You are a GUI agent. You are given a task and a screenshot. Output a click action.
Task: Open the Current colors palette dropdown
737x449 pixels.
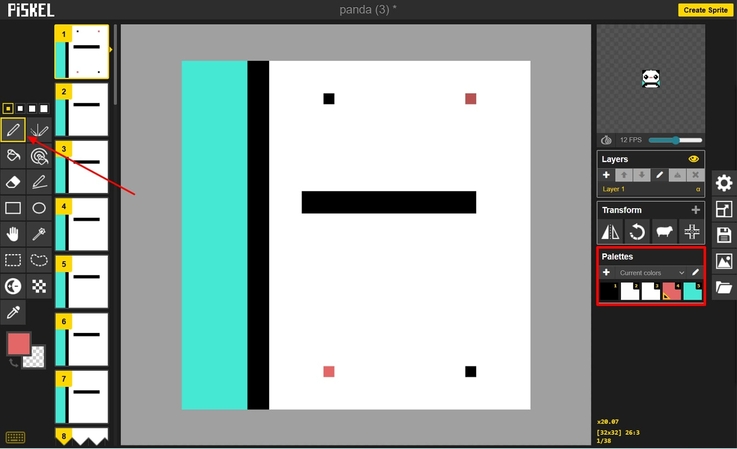[651, 273]
